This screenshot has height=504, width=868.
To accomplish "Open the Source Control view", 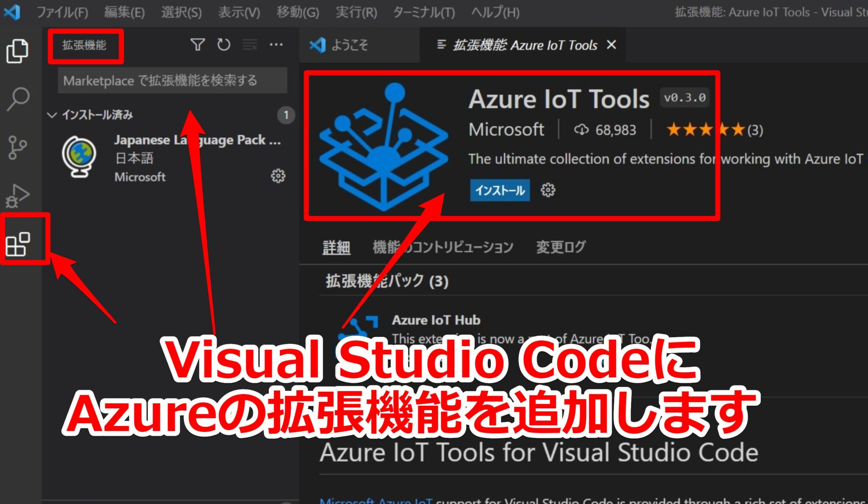I will coord(17,148).
